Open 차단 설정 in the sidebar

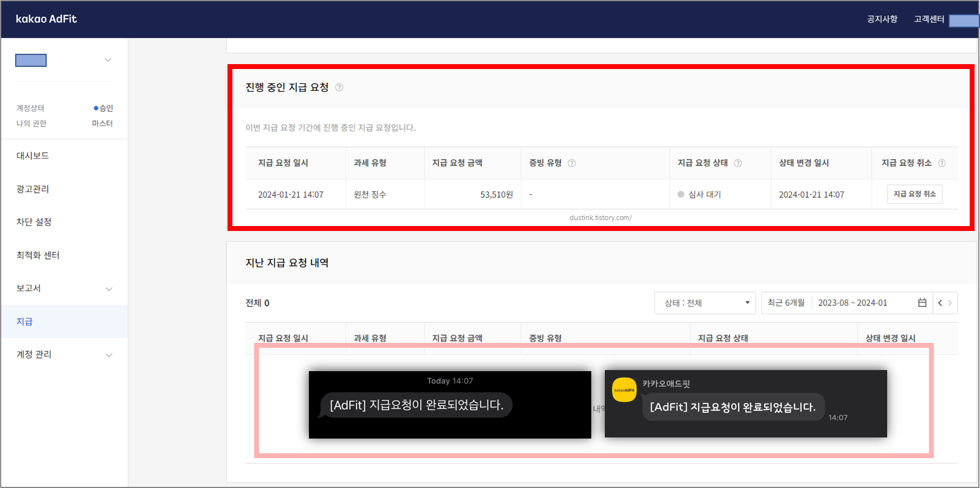tap(34, 222)
